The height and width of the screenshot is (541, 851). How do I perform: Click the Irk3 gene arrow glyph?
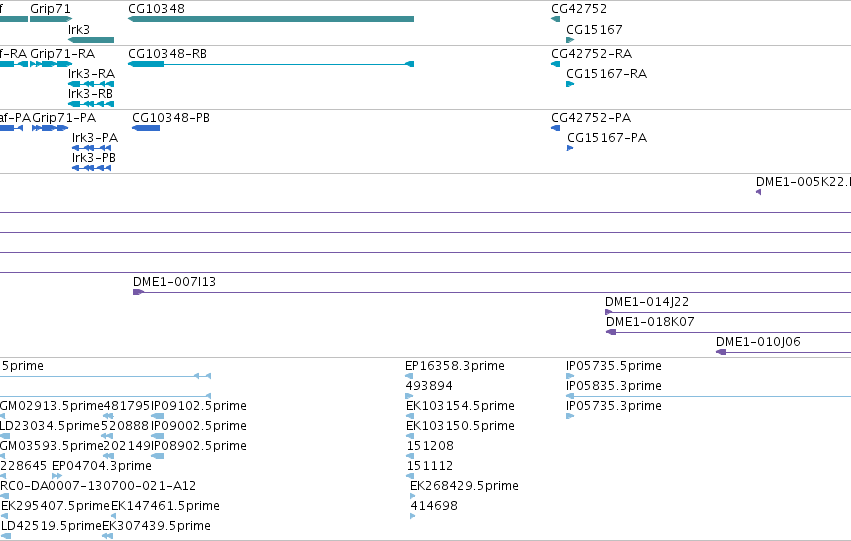(x=91, y=40)
